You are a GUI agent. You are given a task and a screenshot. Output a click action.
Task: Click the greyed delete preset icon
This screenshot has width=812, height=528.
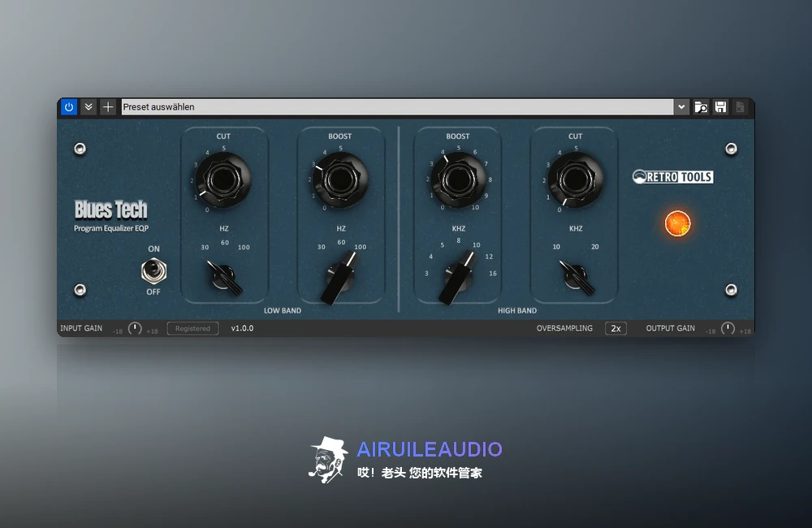[x=740, y=106]
